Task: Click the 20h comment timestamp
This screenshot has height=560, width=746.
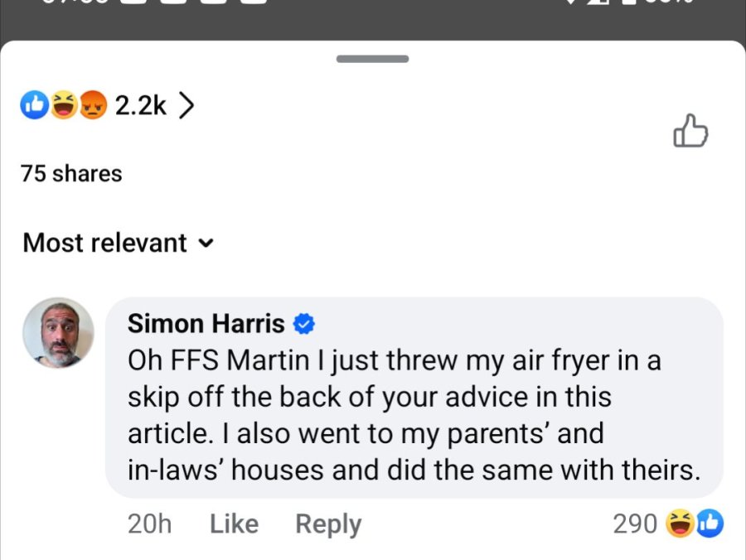Action: pos(149,524)
